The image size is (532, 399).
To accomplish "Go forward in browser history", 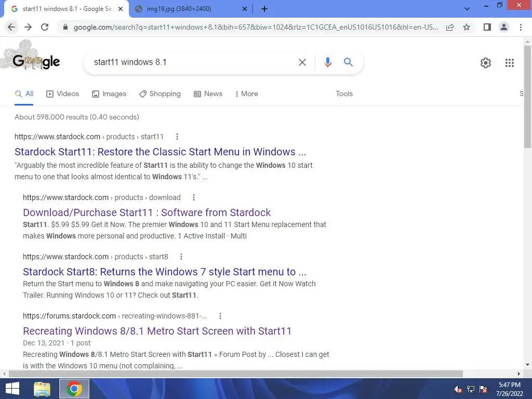I will pos(28,27).
